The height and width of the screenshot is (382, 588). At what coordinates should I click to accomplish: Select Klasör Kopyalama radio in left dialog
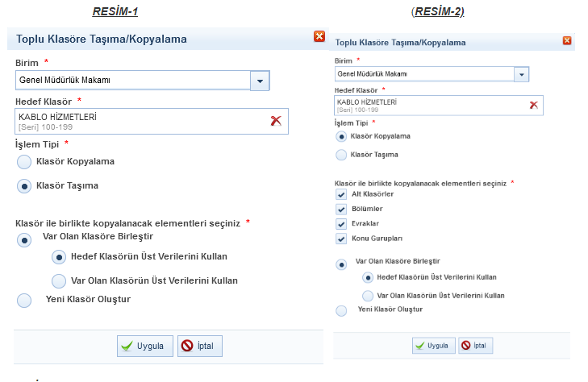[24, 161]
